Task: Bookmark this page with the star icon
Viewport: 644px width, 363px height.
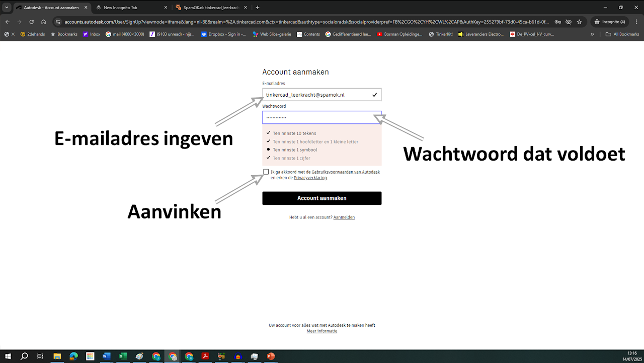Action: coord(580,22)
